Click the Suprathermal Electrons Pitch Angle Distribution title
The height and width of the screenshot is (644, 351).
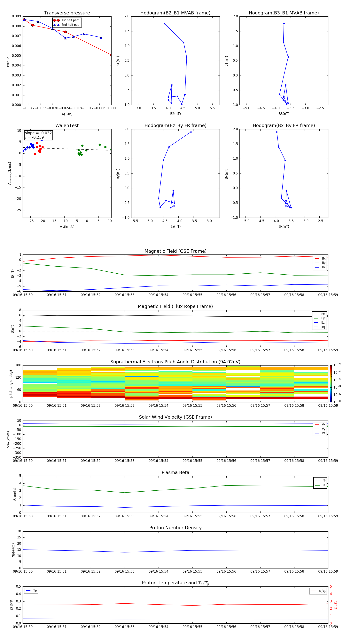[175, 362]
